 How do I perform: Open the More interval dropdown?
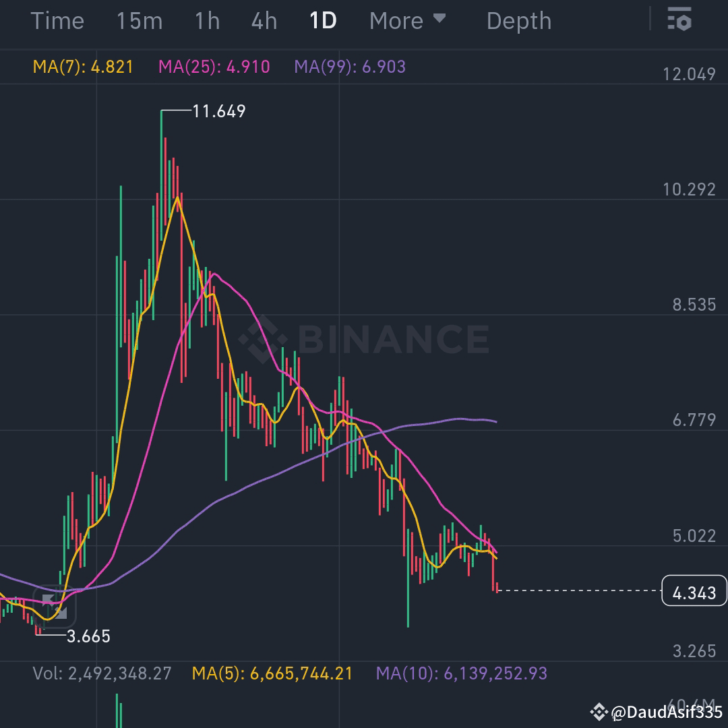(x=407, y=20)
